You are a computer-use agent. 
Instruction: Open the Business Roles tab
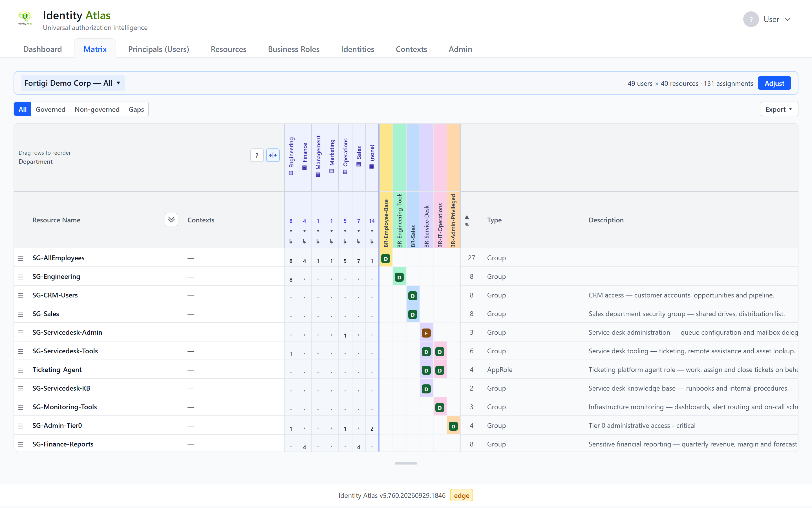(x=294, y=49)
